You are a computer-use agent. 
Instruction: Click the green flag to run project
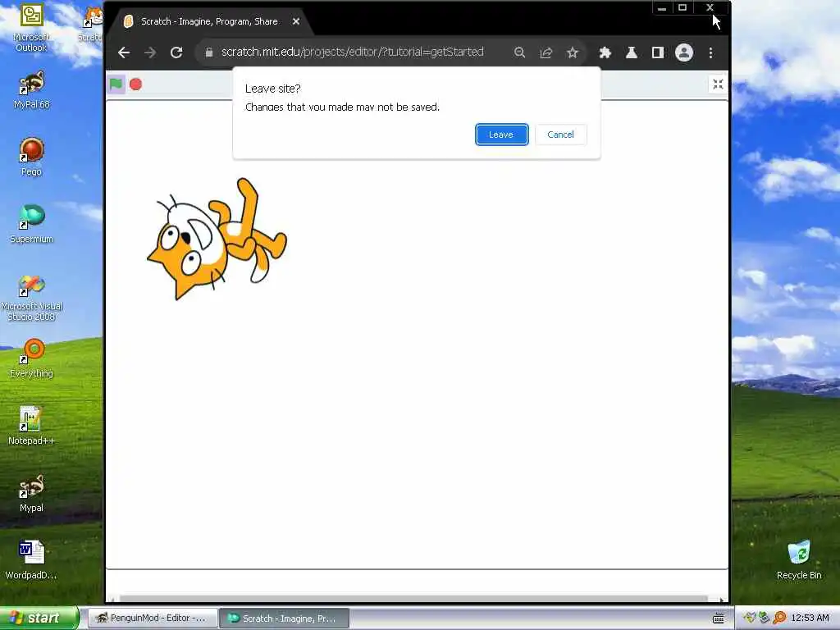point(116,84)
